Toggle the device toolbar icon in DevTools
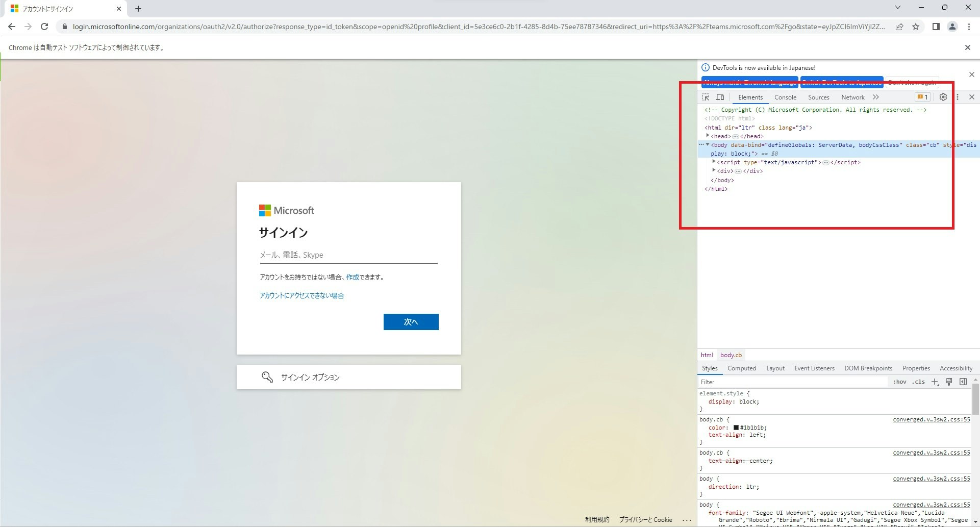This screenshot has height=527, width=980. click(720, 97)
